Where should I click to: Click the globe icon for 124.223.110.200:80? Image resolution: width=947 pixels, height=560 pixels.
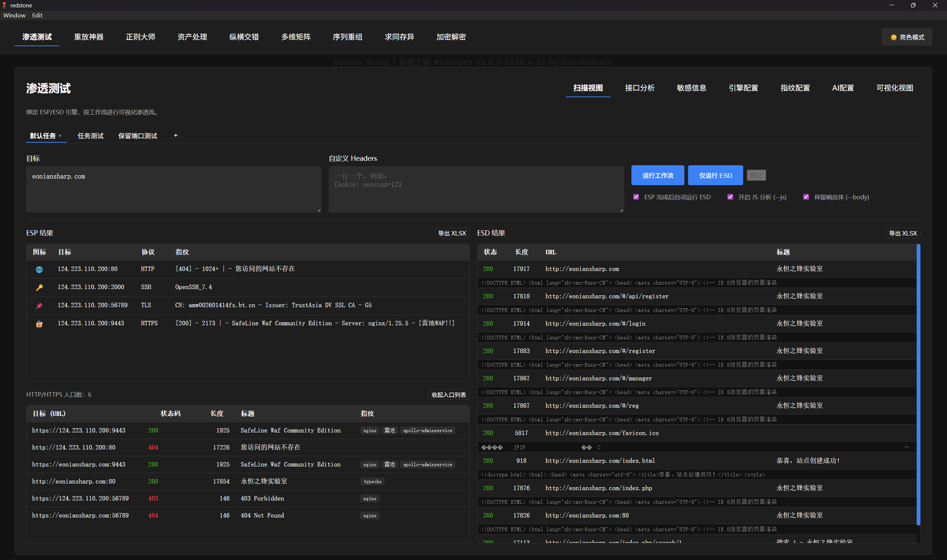pyautogui.click(x=39, y=269)
